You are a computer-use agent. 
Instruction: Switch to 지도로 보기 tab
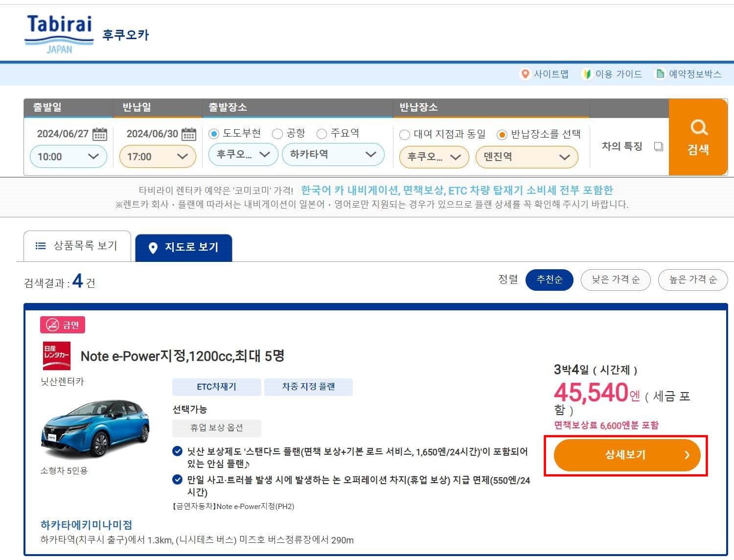click(x=183, y=248)
